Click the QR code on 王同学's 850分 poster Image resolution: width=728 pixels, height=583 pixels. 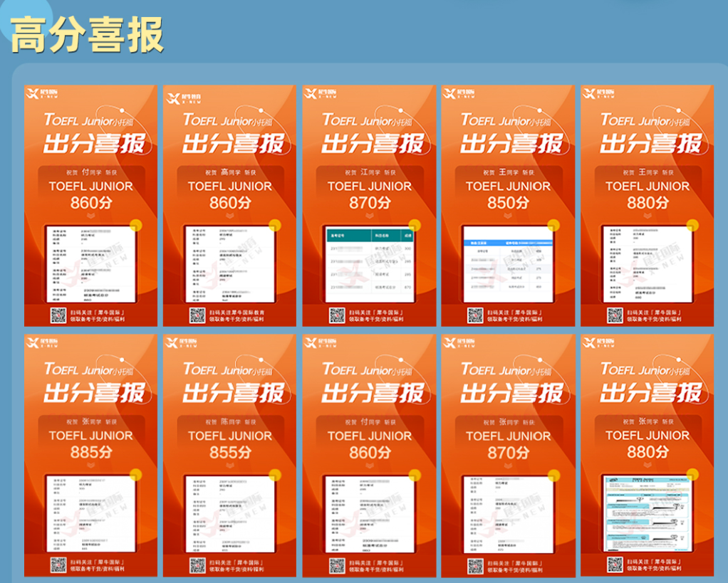(475, 316)
